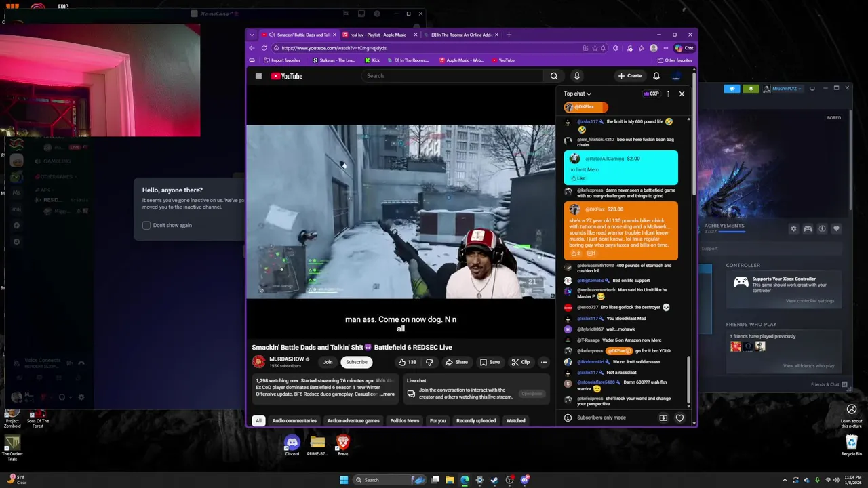868x488 pixels.
Task: Open new browser tab with plus button
Action: (509, 35)
